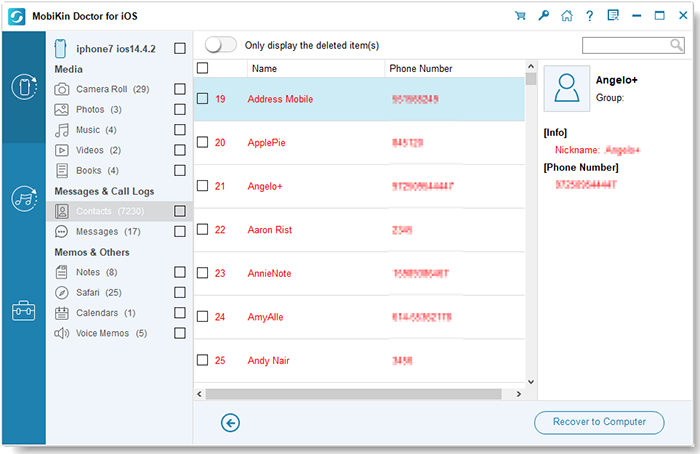This screenshot has width=700, height=454.
Task: Click the search magnifier icon
Action: pos(676,45)
